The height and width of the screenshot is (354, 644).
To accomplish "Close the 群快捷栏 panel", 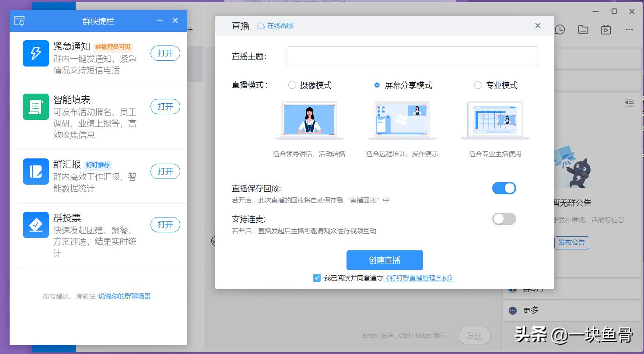I will click(175, 21).
